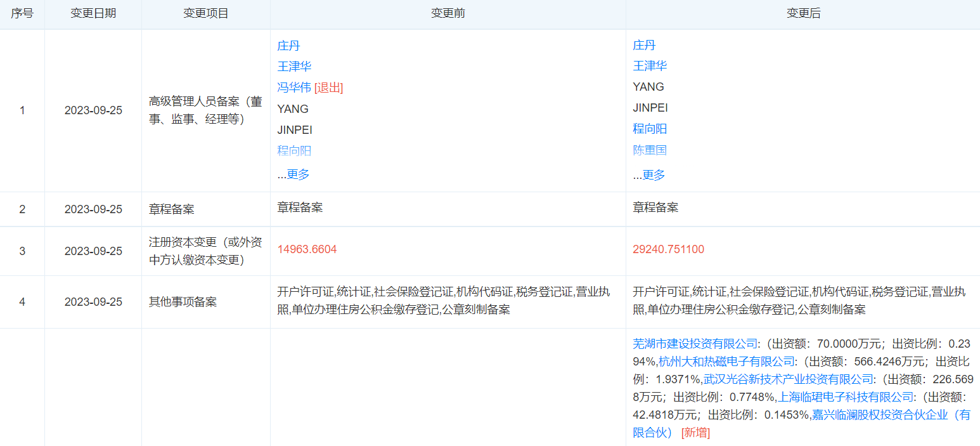Click the new capital value 29240.751100

(x=668, y=249)
